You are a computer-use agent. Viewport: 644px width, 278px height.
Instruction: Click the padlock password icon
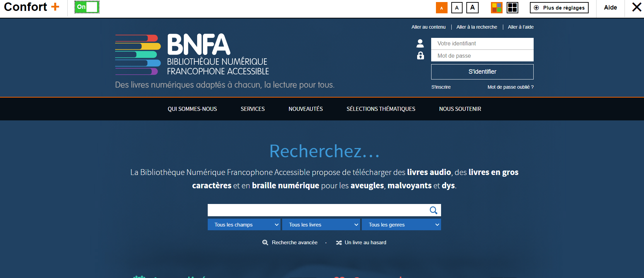pyautogui.click(x=421, y=55)
